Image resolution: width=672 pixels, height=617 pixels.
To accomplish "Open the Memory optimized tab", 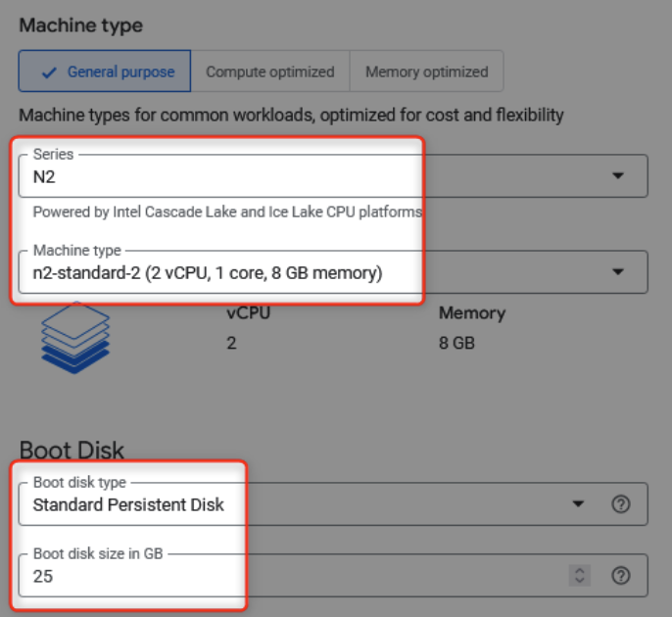I will coord(426,71).
